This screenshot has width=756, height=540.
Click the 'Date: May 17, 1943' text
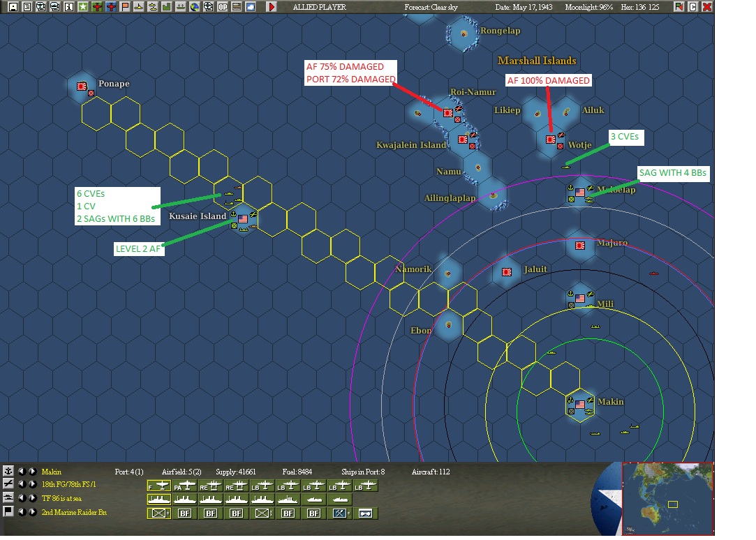[x=524, y=7]
